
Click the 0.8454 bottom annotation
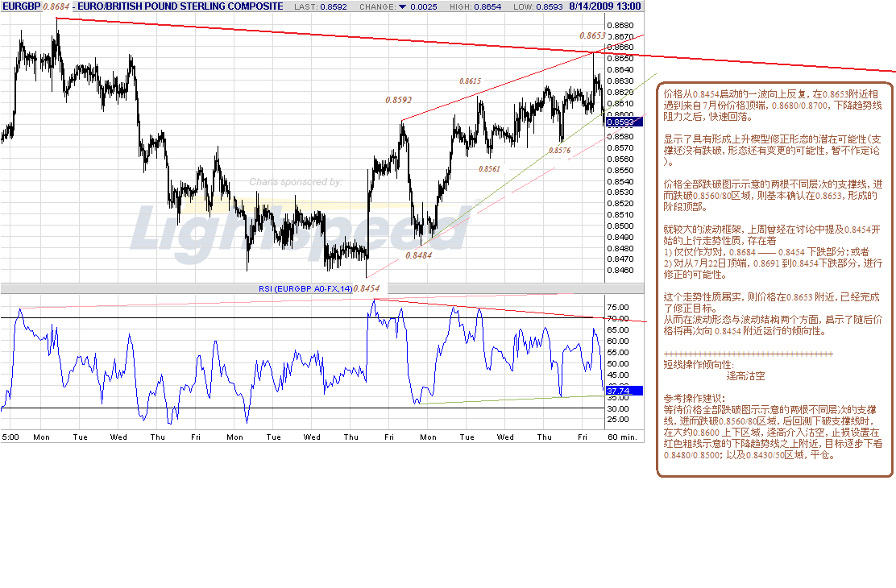click(367, 288)
